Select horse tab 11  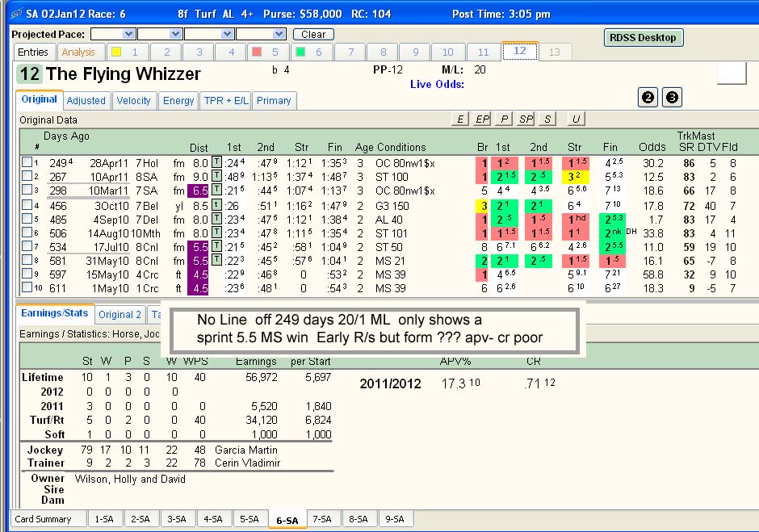pyautogui.click(x=483, y=52)
